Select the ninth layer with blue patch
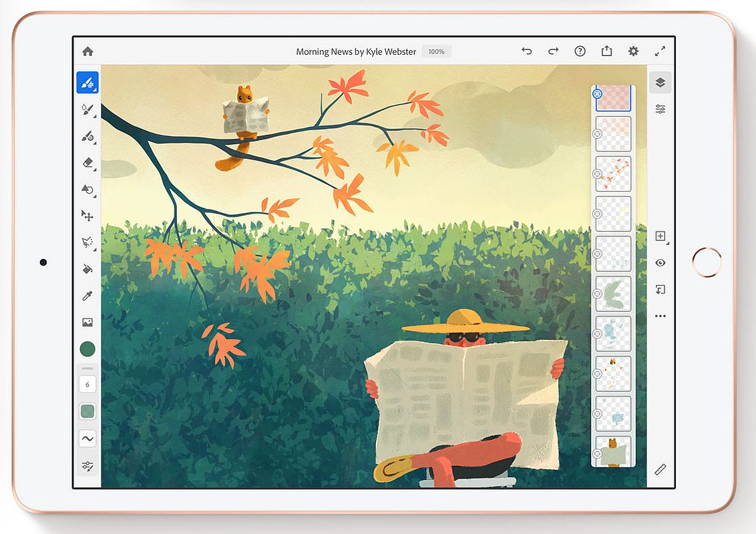The height and width of the screenshot is (534, 756). [x=613, y=413]
